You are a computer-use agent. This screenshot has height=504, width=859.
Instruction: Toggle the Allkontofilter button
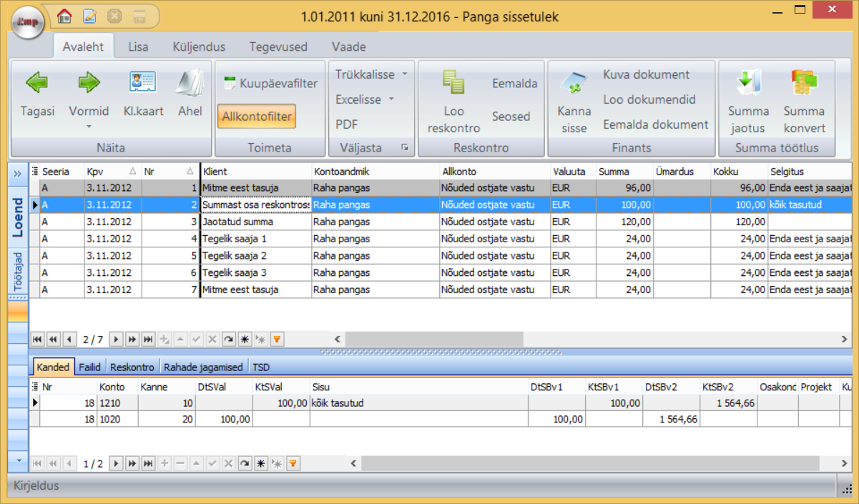(257, 116)
